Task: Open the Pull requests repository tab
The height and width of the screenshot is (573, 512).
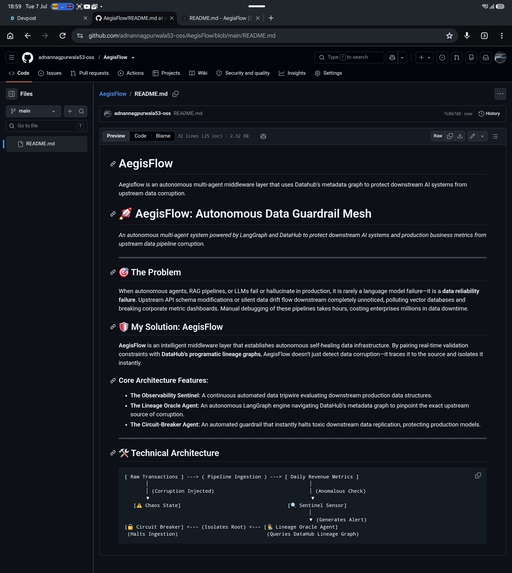Action: (x=90, y=73)
